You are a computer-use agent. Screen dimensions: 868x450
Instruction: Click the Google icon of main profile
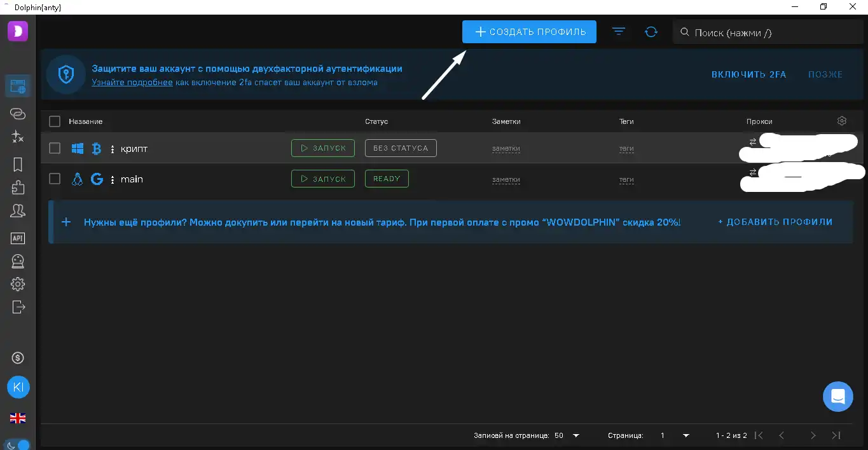click(97, 179)
